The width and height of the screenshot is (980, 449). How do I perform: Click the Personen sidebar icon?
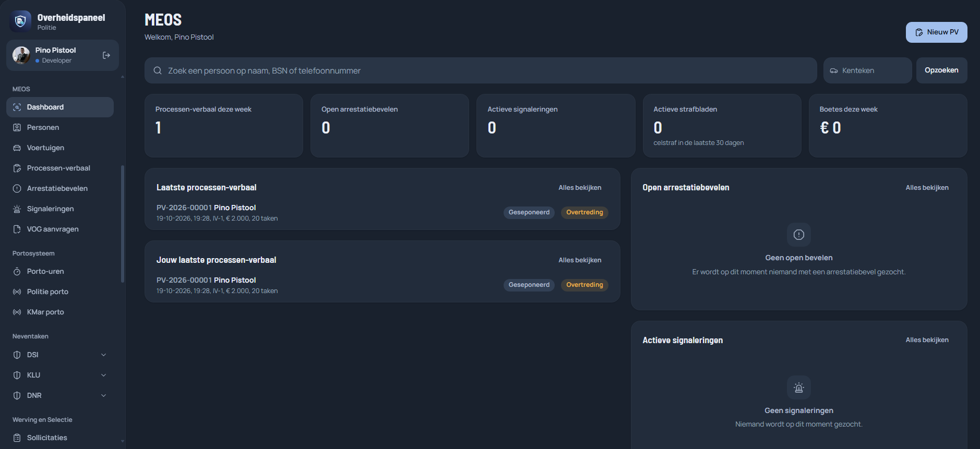click(x=17, y=127)
